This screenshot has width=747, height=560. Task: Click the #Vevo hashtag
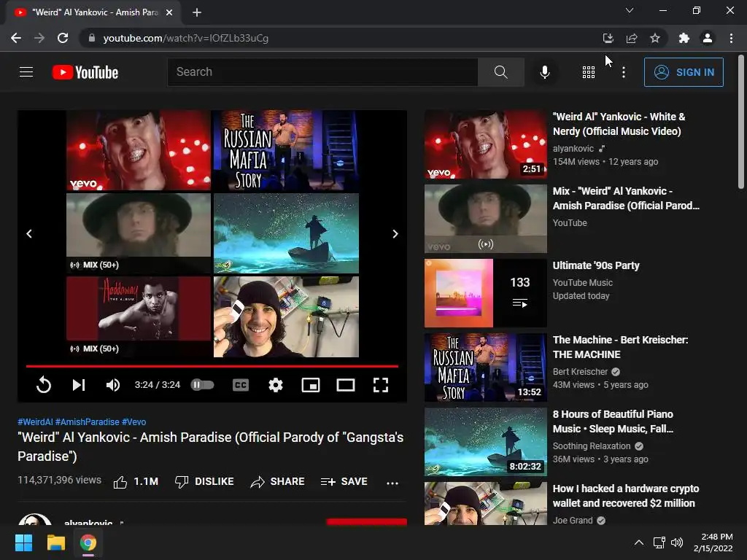134,422
